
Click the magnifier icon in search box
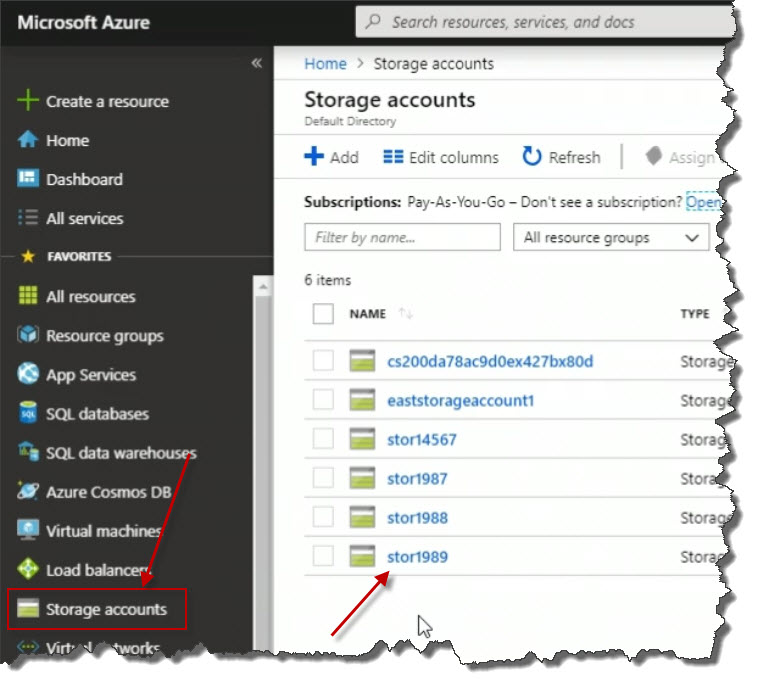[373, 21]
